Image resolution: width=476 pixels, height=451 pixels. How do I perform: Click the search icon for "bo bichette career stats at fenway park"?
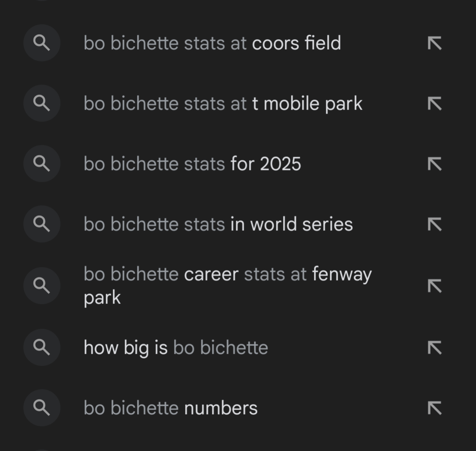[41, 285]
